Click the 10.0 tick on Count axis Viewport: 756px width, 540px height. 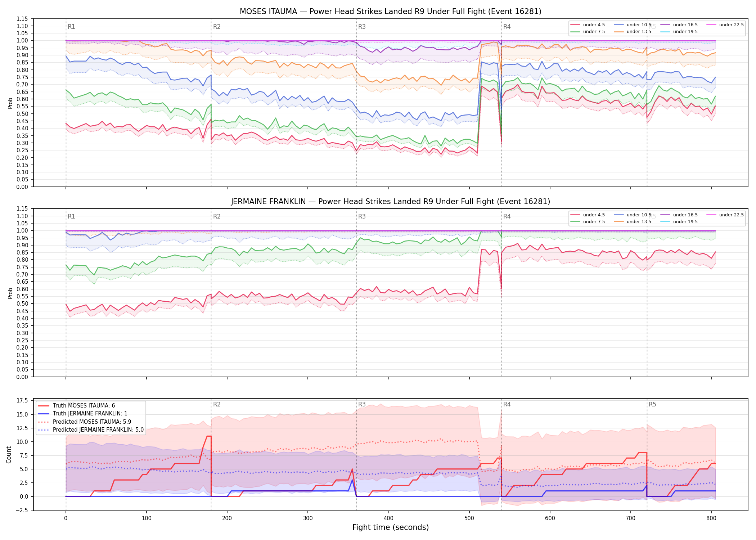click(22, 442)
